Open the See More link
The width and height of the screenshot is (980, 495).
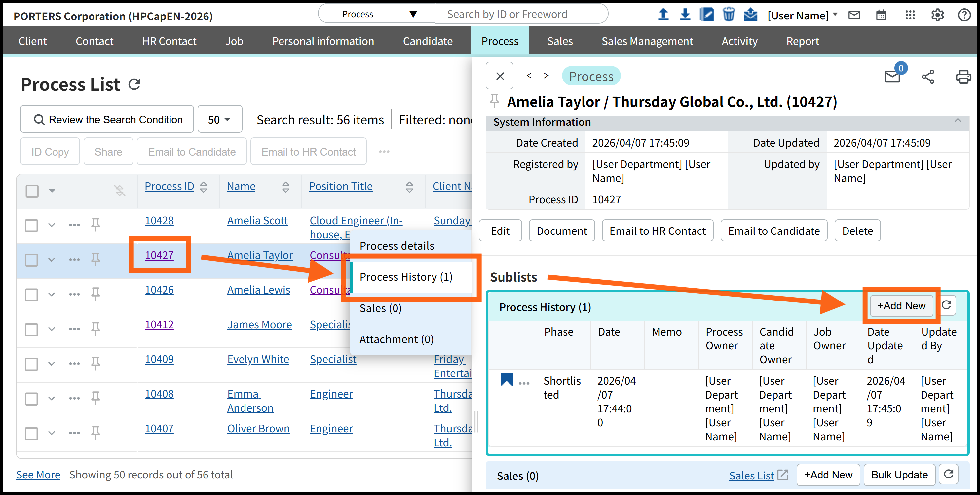tap(38, 475)
